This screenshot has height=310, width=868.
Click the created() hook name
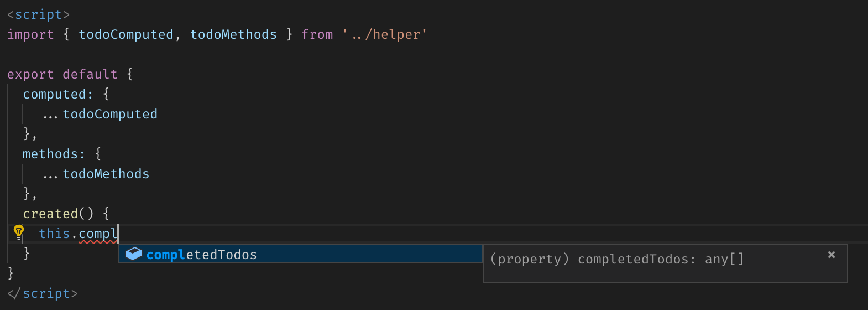coord(50,214)
